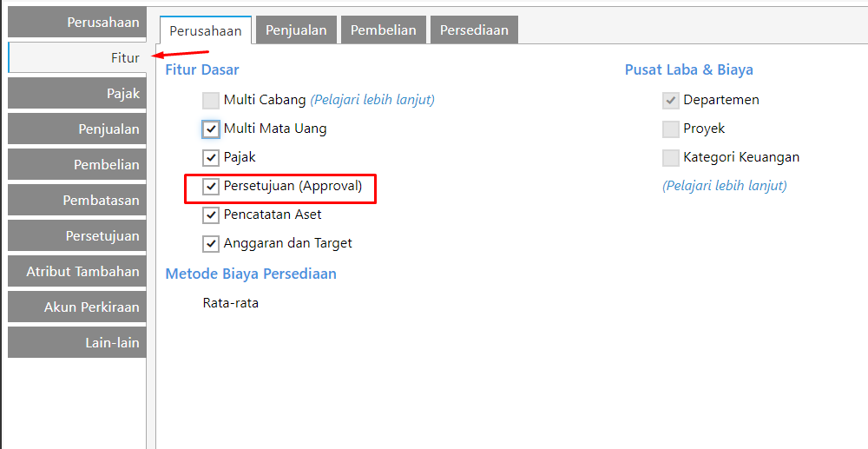Click the Fitur Dasar heading
Image resolution: width=868 pixels, height=449 pixels.
[202, 69]
